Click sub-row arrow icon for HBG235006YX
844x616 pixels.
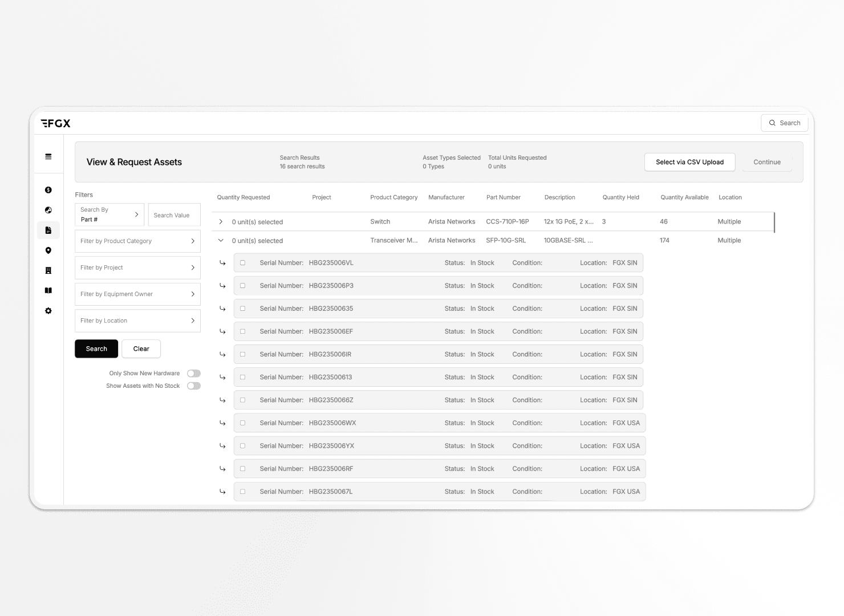click(x=222, y=445)
